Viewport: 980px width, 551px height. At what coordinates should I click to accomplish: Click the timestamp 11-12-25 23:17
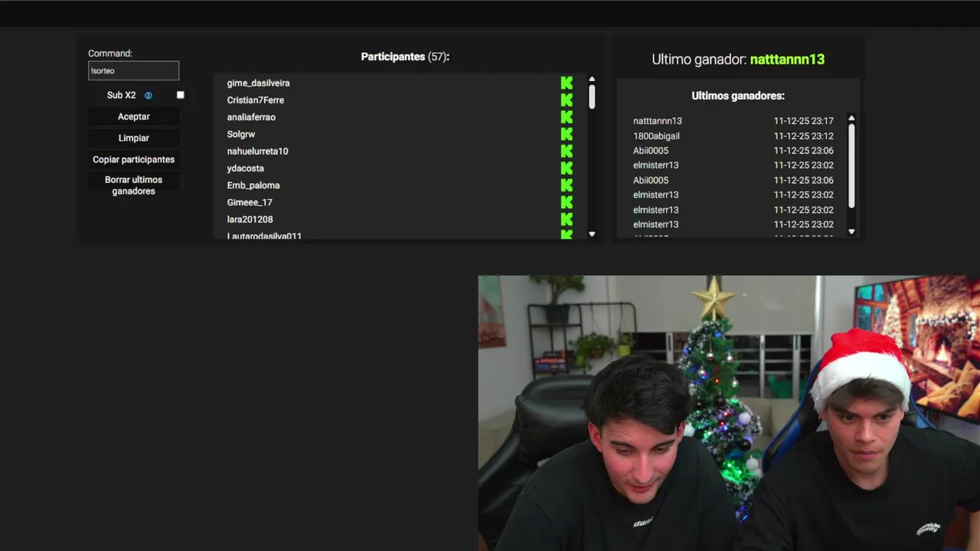(803, 121)
